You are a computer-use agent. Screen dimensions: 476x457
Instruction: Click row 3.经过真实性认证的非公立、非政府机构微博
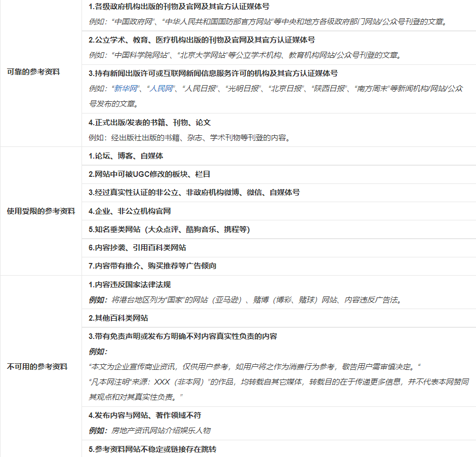[279, 193]
